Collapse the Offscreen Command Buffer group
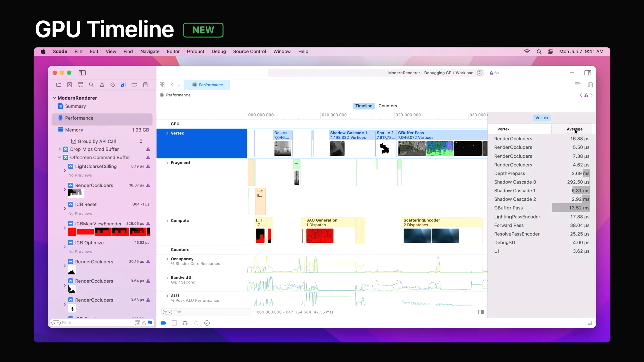The height and width of the screenshot is (362, 644). tap(60, 157)
